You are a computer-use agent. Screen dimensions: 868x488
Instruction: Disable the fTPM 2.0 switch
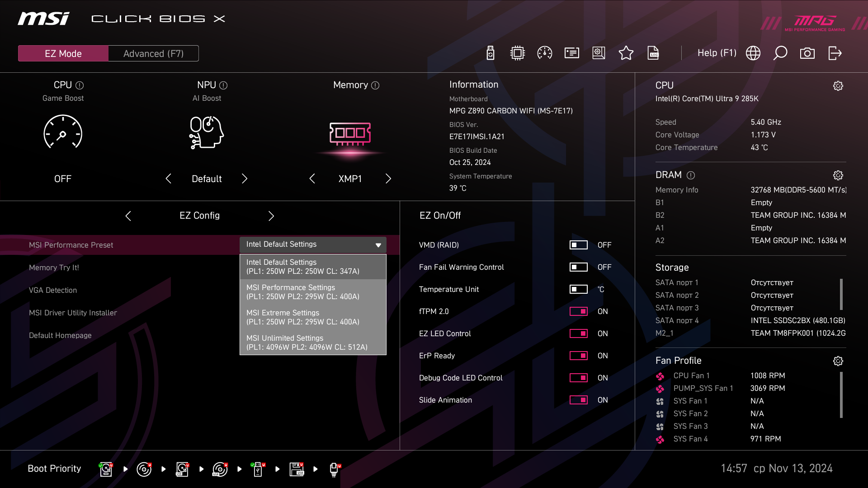pyautogui.click(x=578, y=311)
